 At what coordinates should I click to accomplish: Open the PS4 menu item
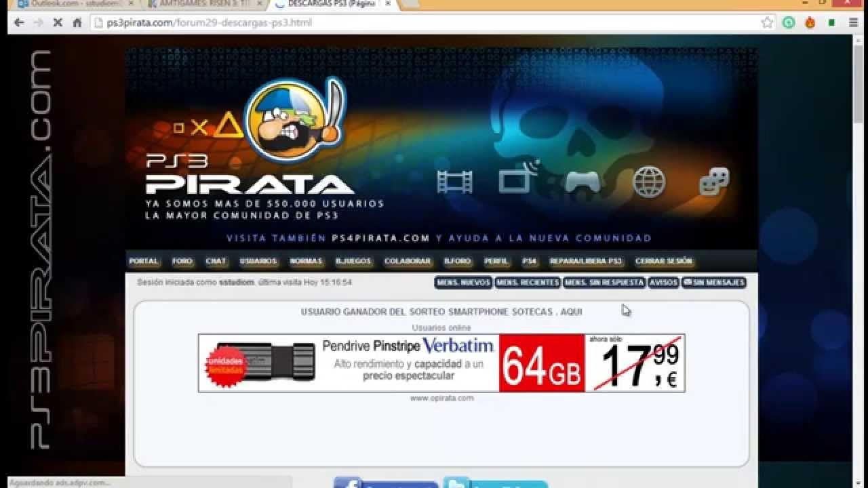(x=529, y=261)
